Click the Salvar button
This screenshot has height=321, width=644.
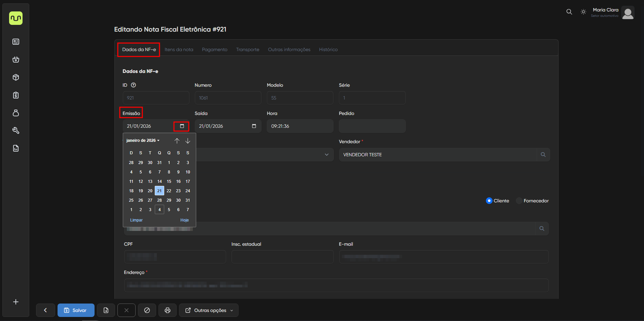tap(76, 310)
